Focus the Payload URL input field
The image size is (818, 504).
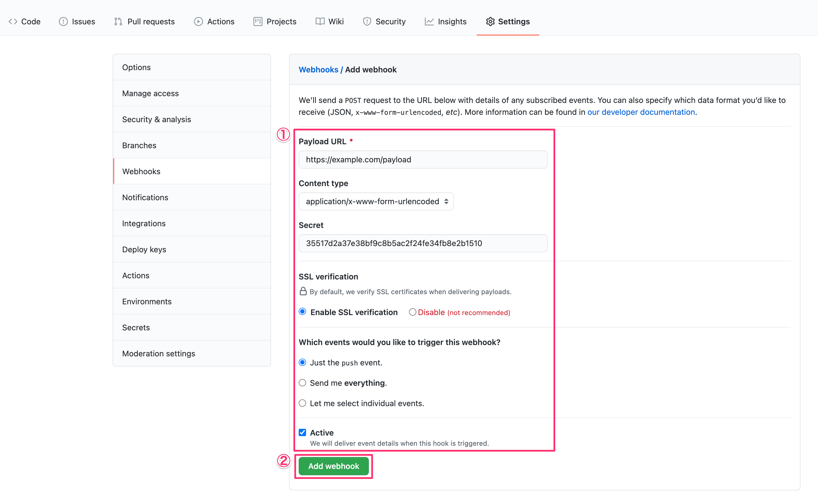coord(423,160)
